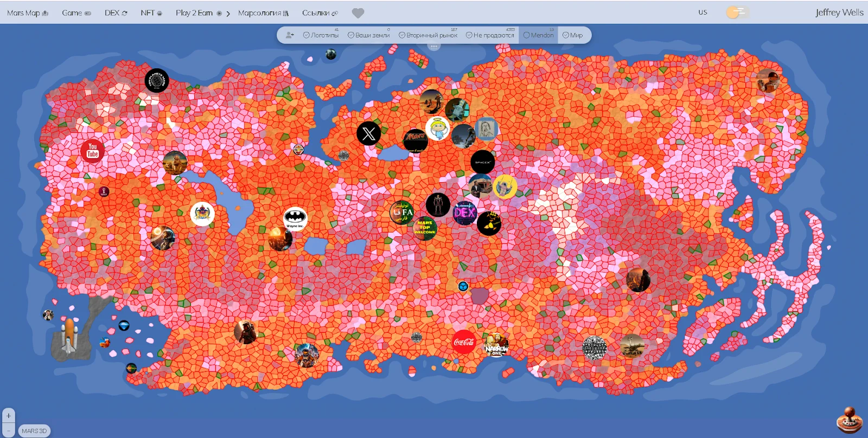Click the neon DEX logo marker
This screenshot has width=868, height=438.
point(465,213)
